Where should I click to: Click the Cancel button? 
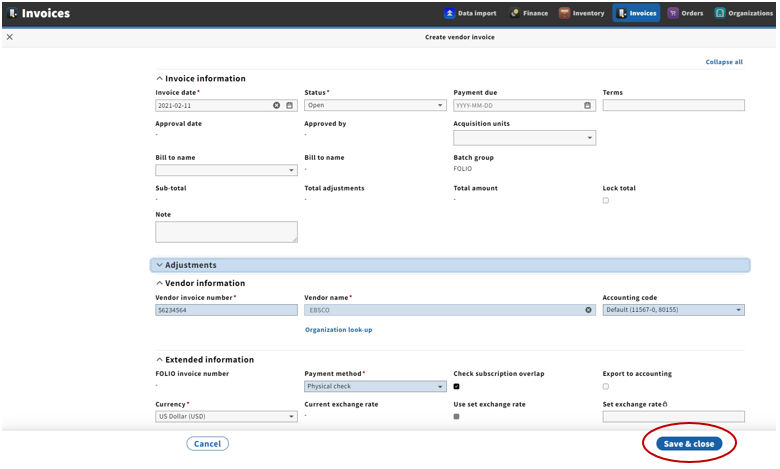click(x=207, y=444)
